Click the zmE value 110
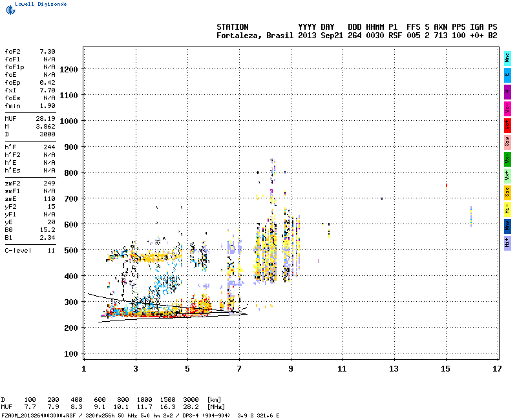Screen dimensions: 517x420 coord(50,199)
